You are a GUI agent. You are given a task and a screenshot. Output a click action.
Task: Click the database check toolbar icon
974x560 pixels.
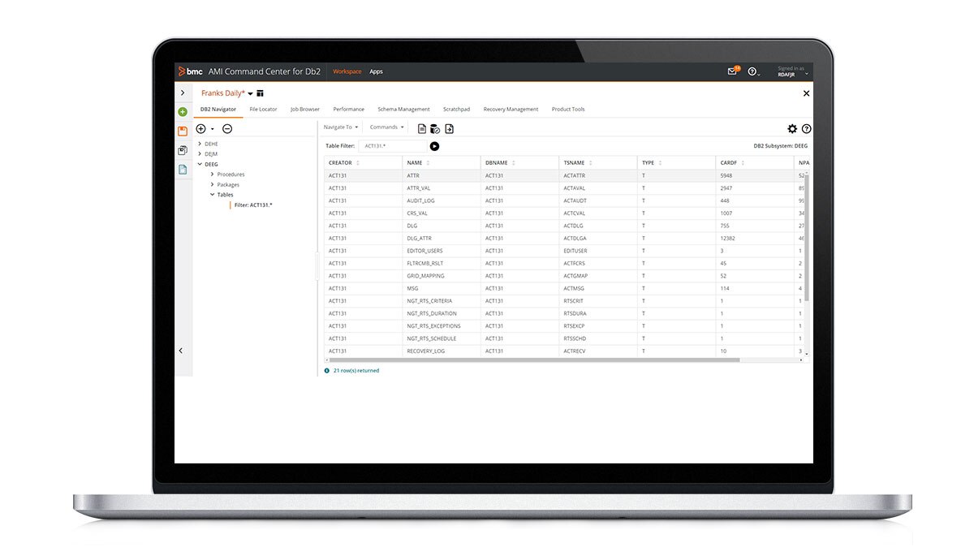[x=435, y=128]
